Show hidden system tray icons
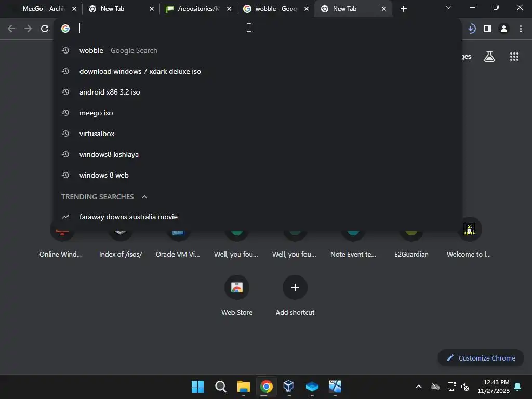 click(419, 387)
